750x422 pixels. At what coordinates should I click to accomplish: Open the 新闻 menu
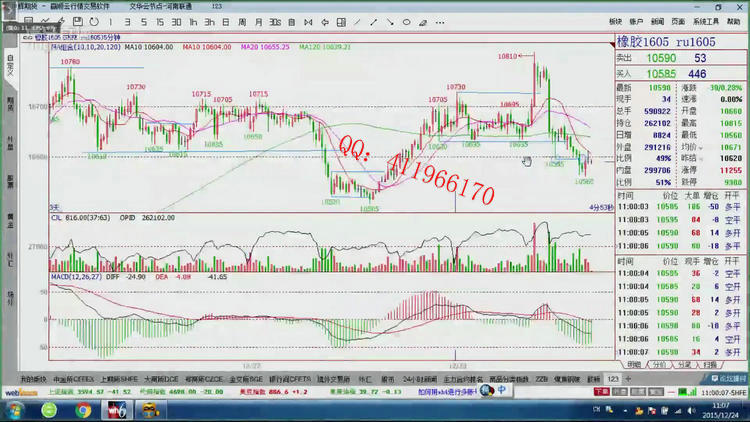point(657,22)
